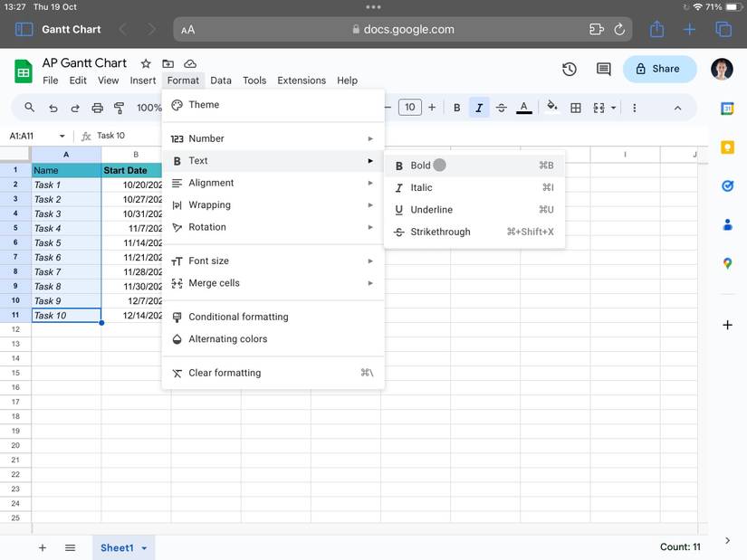747x560 pixels.
Task: Click the font size input field
Action: (x=409, y=108)
